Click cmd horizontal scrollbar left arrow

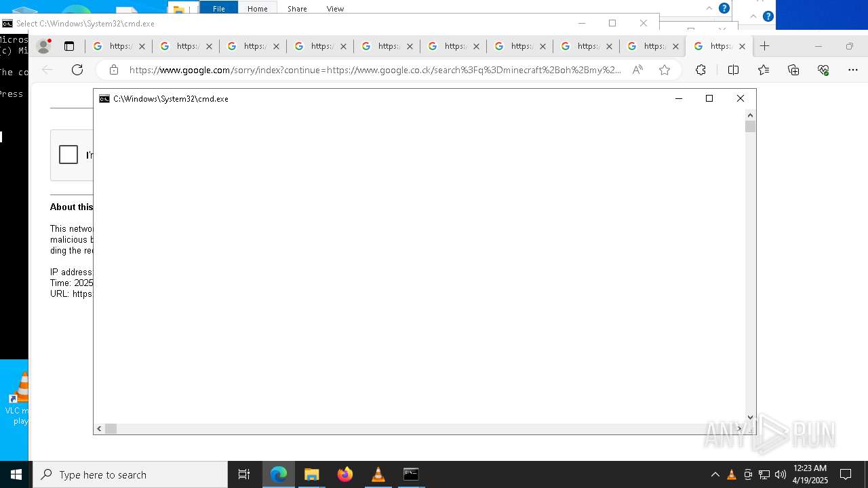(x=100, y=428)
